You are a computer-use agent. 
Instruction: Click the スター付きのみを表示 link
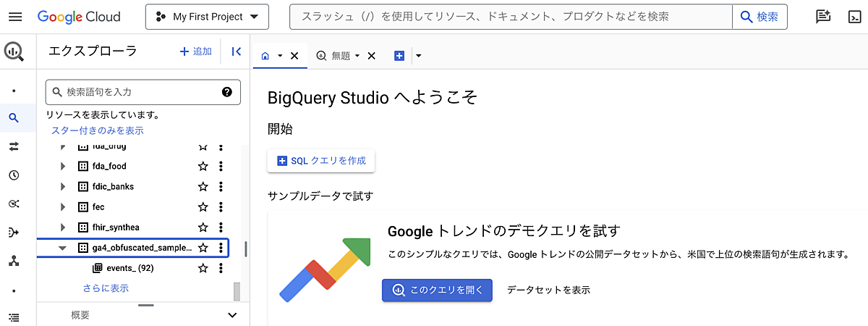click(98, 130)
